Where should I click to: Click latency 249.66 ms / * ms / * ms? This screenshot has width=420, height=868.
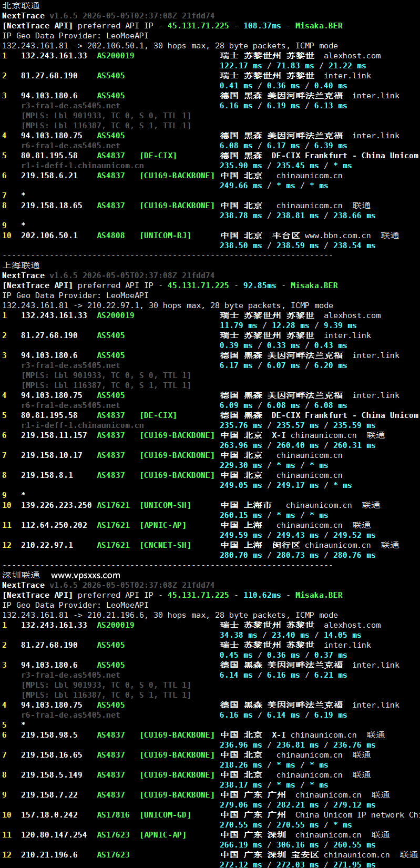click(x=274, y=186)
